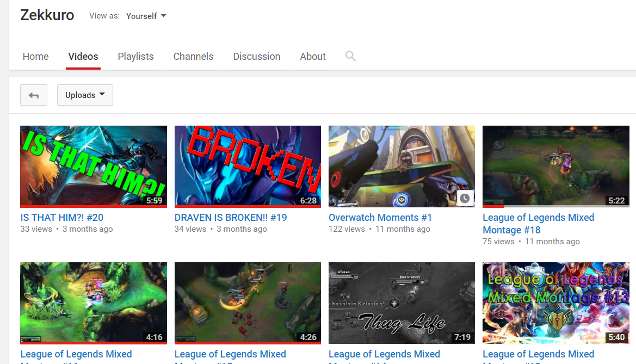Click Watch Later clock on Overwatch thumbnail

465,198
